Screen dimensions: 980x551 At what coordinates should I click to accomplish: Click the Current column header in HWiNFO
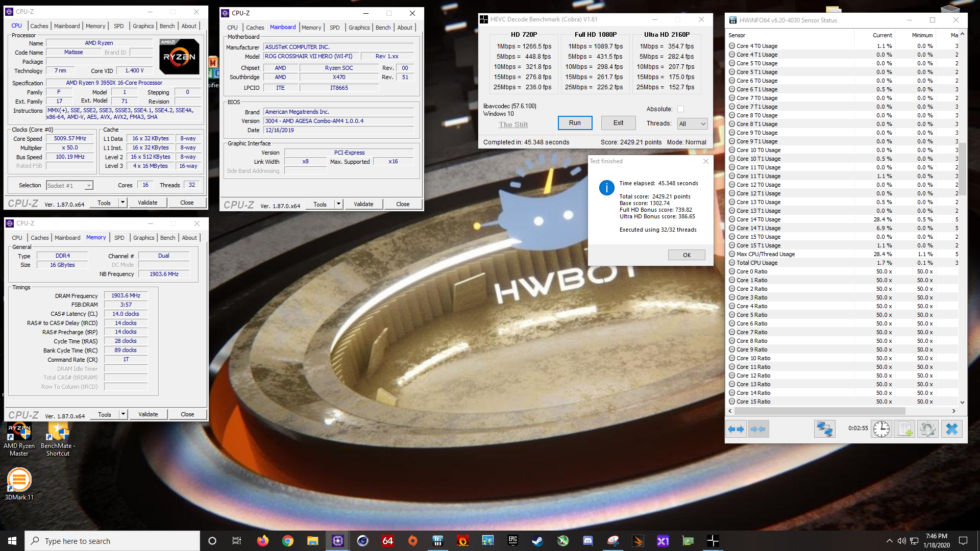(882, 35)
